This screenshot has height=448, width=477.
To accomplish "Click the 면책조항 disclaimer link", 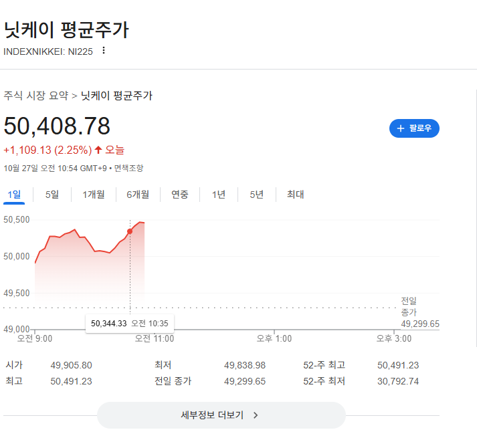I will (128, 168).
